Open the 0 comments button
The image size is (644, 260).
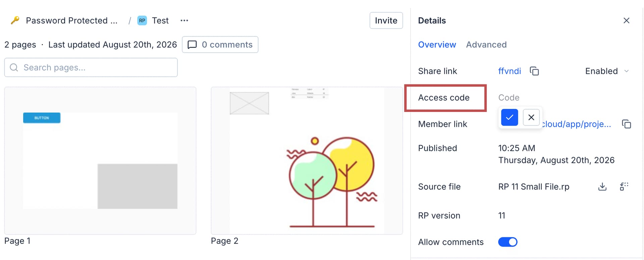click(x=220, y=45)
